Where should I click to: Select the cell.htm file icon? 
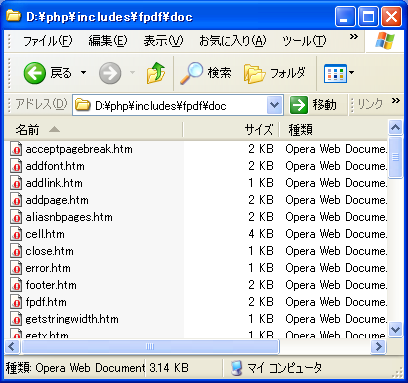click(16, 234)
